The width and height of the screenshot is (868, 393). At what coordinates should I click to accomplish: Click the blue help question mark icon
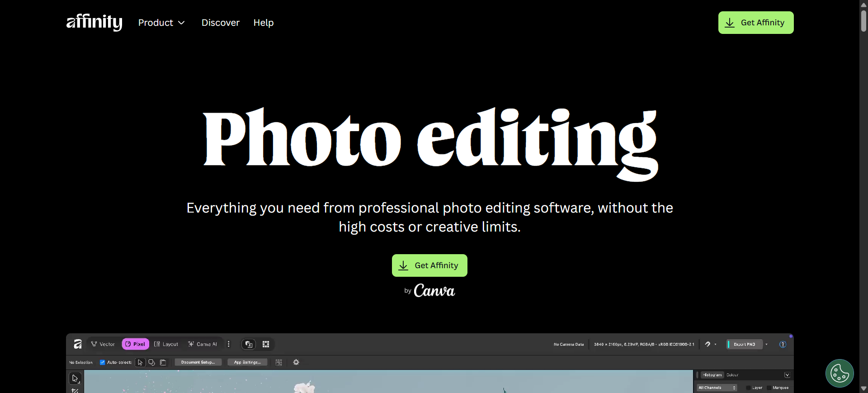[783, 345]
